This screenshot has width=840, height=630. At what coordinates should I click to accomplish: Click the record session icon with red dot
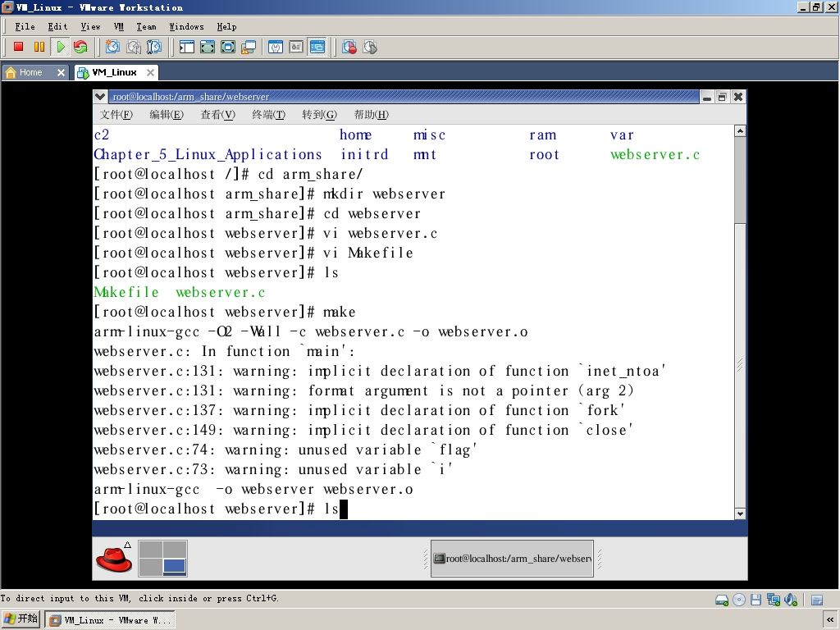[x=349, y=47]
